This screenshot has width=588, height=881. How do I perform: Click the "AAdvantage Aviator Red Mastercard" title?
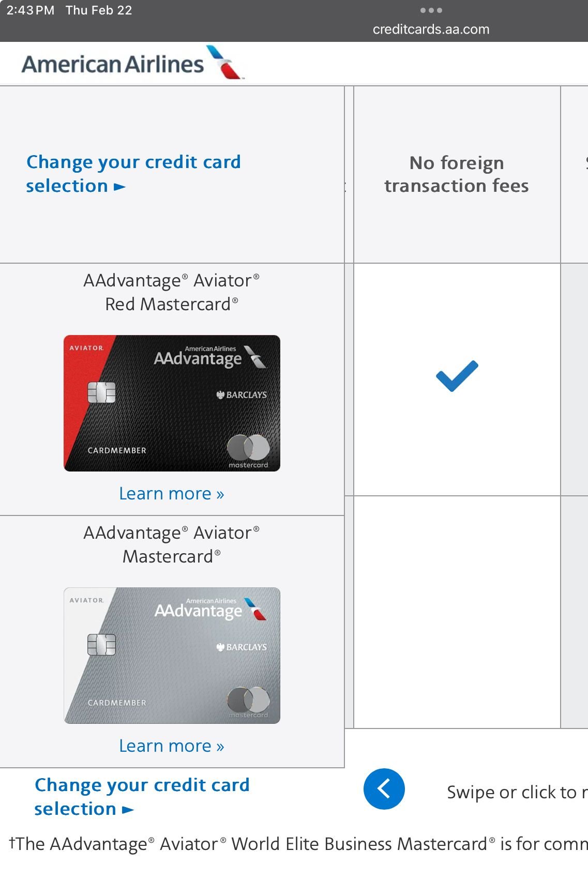point(172,292)
